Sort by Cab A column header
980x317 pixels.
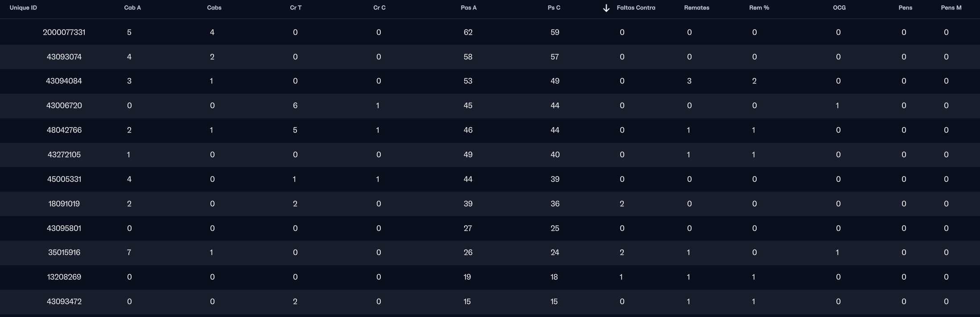pyautogui.click(x=132, y=8)
